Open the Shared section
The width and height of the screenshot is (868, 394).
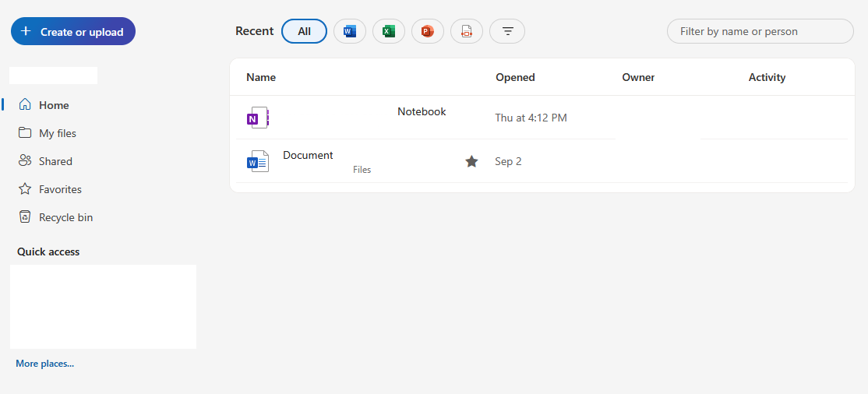(x=55, y=161)
